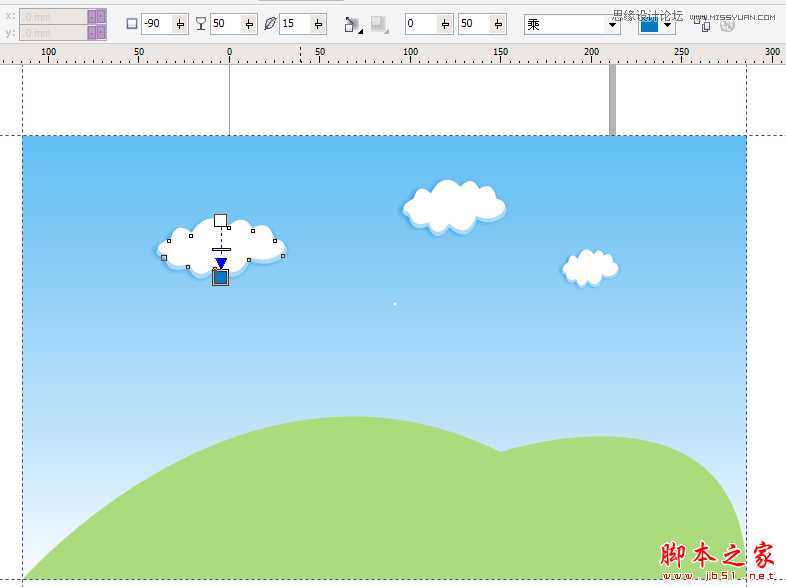Click the copy shadow properties icon
The height and width of the screenshot is (587, 786).
[704, 25]
